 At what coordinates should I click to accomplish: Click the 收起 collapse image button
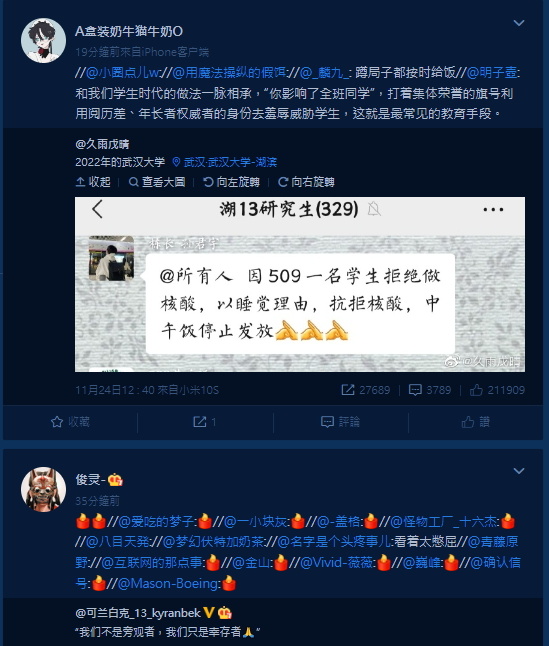[93, 182]
